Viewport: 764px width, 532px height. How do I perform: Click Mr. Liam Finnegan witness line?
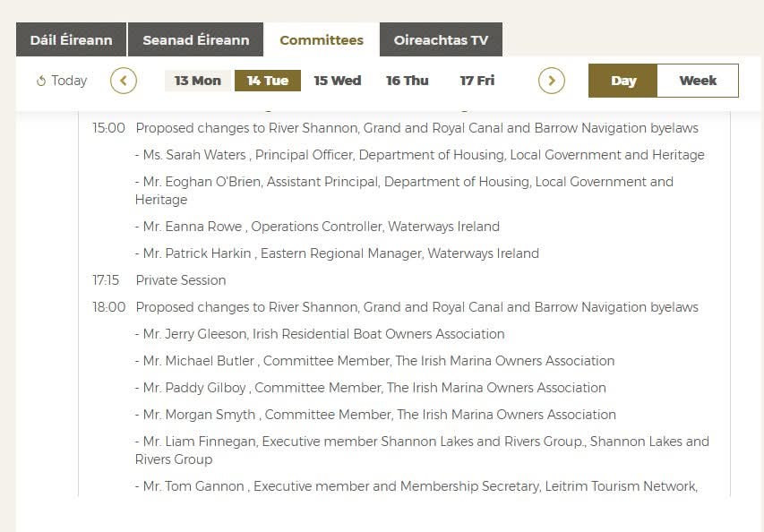[x=422, y=450]
